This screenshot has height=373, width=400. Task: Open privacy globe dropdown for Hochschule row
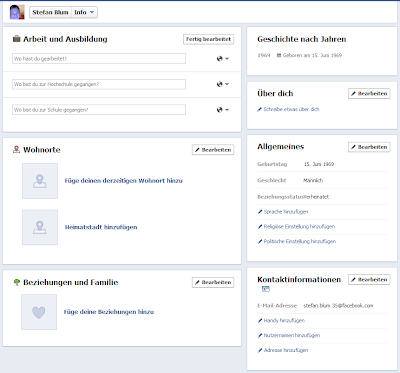(222, 84)
